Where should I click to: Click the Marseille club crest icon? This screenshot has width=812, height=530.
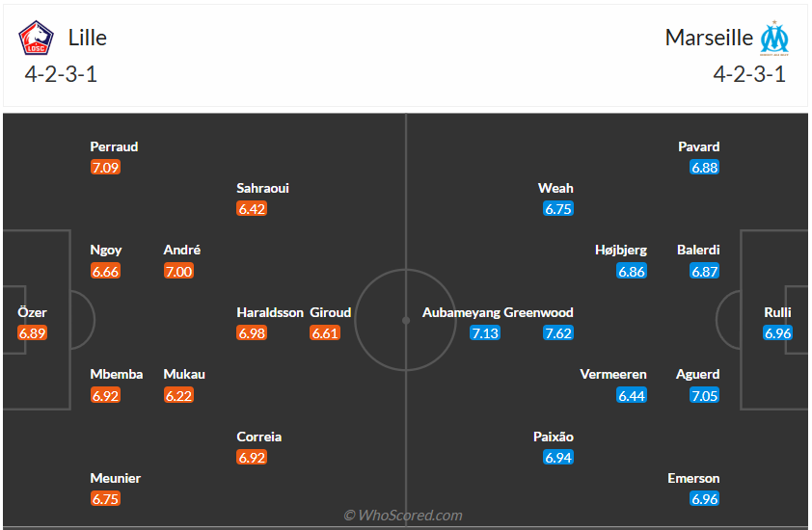pos(774,39)
